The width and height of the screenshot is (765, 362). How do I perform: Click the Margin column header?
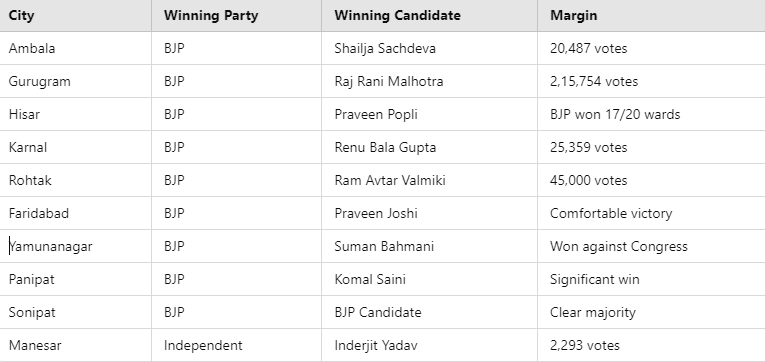pos(651,16)
